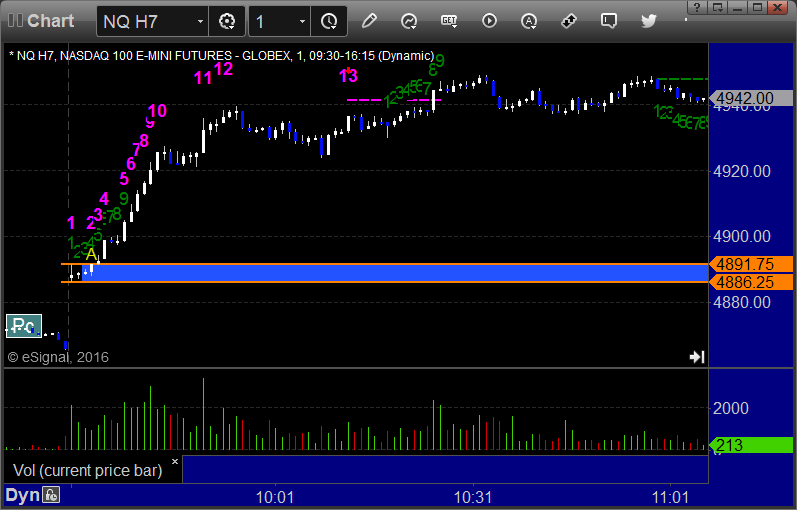Select the magenta 13 countdown marker

point(348,76)
